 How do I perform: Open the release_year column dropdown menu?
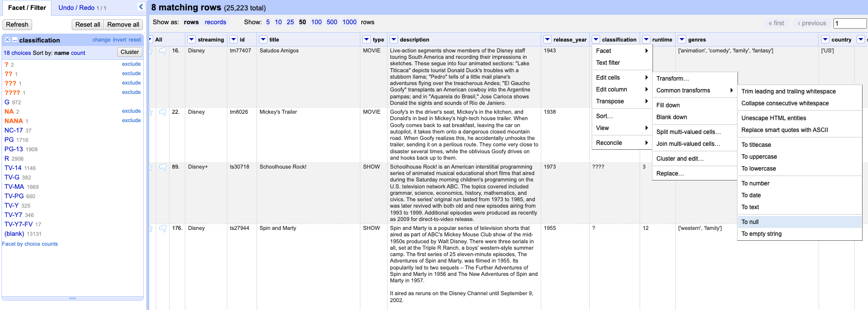548,40
